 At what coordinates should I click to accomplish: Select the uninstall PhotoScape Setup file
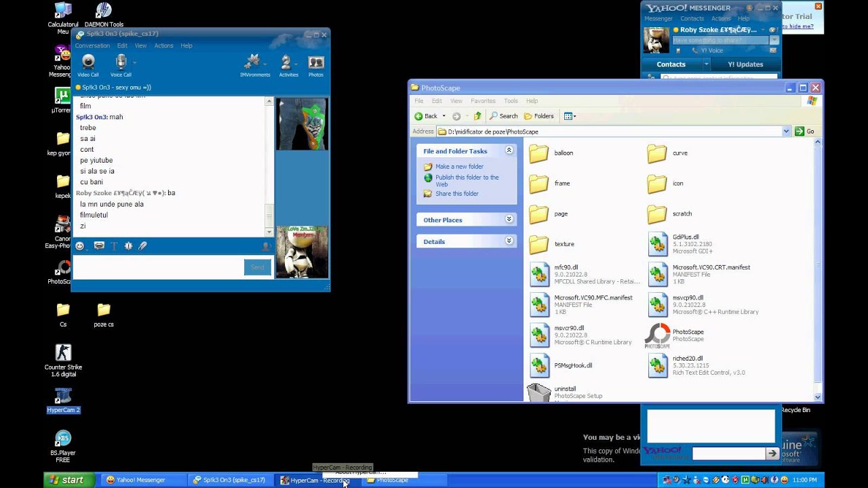tap(565, 392)
